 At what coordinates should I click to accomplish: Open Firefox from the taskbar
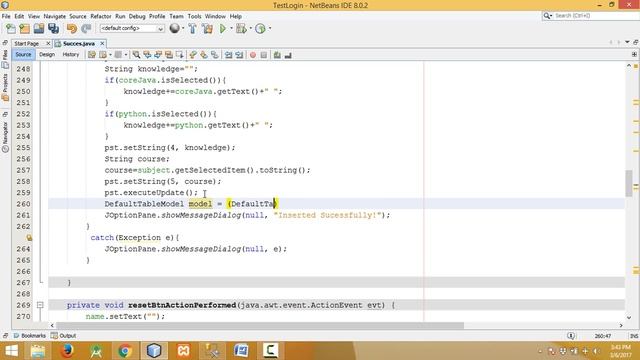pos(67,351)
